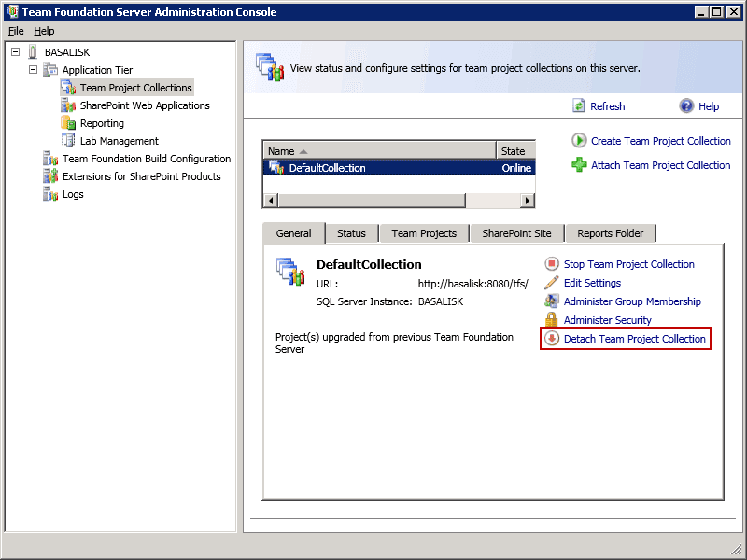Select Lab Management in the tree
The height and width of the screenshot is (560, 747).
coord(119,141)
